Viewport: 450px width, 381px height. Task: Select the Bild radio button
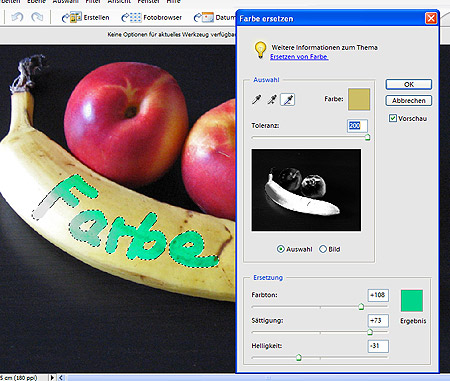(323, 249)
